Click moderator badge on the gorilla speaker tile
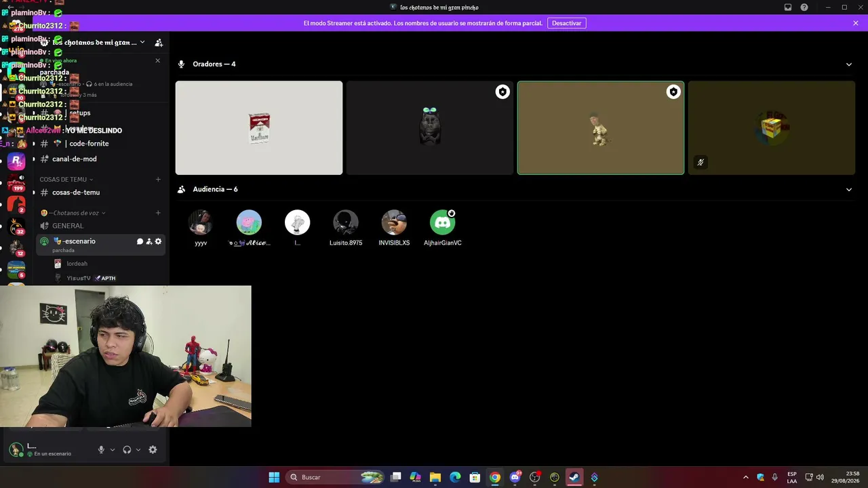The image size is (868, 488). [502, 92]
